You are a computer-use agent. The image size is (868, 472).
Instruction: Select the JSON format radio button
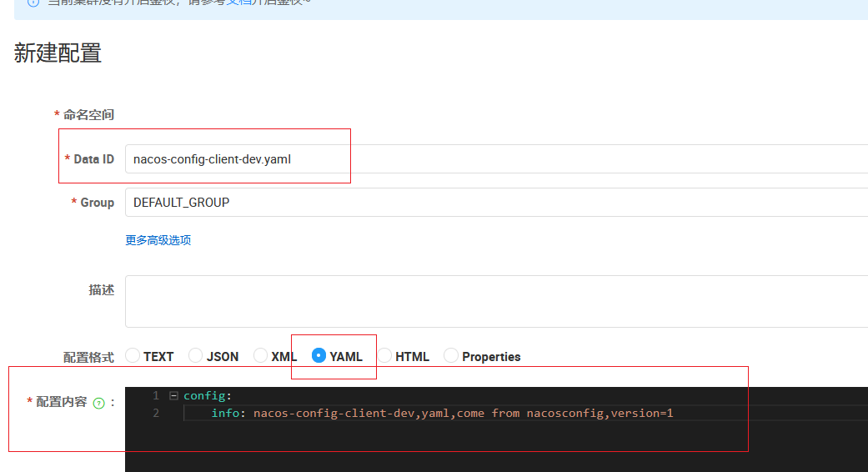pos(195,355)
